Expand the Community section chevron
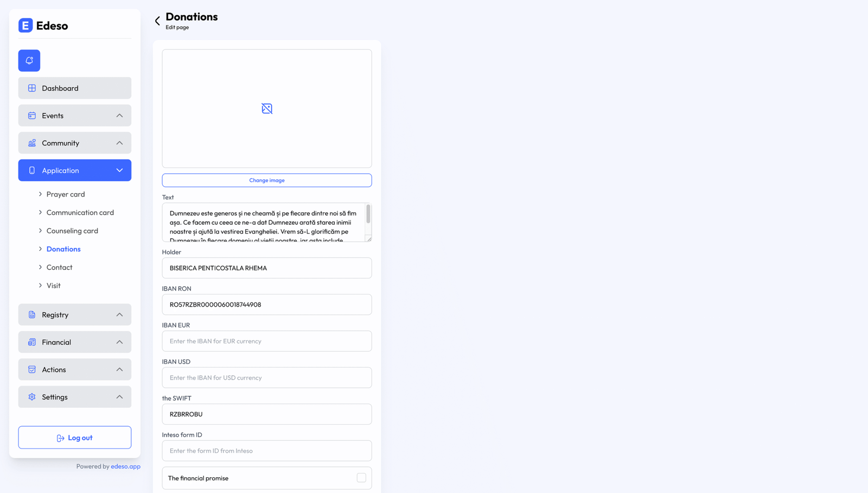Image resolution: width=868 pixels, height=493 pixels. pos(119,143)
